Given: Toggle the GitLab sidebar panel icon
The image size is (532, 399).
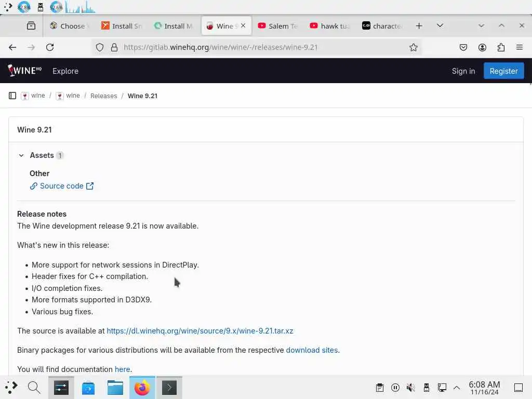Looking at the screenshot, I should click(12, 96).
